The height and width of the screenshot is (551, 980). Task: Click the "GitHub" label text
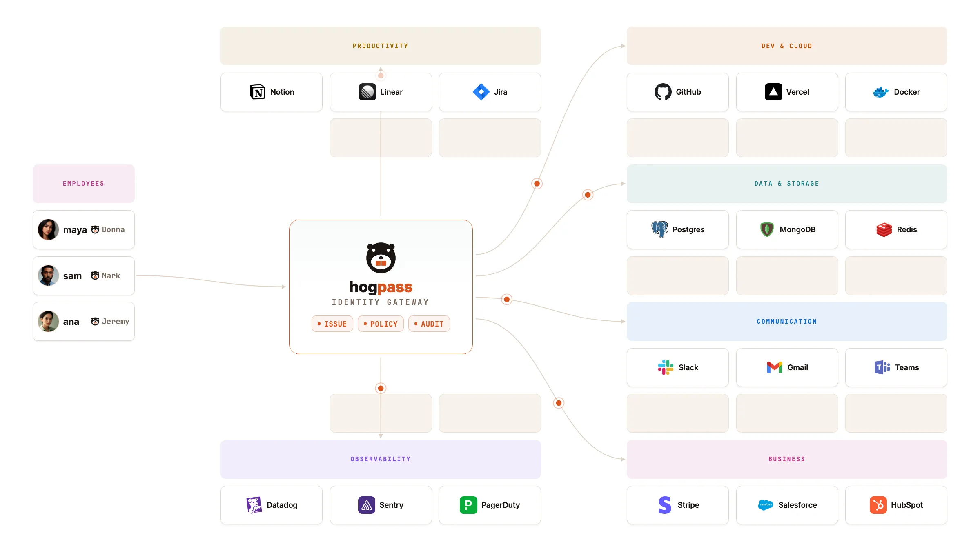click(x=688, y=92)
